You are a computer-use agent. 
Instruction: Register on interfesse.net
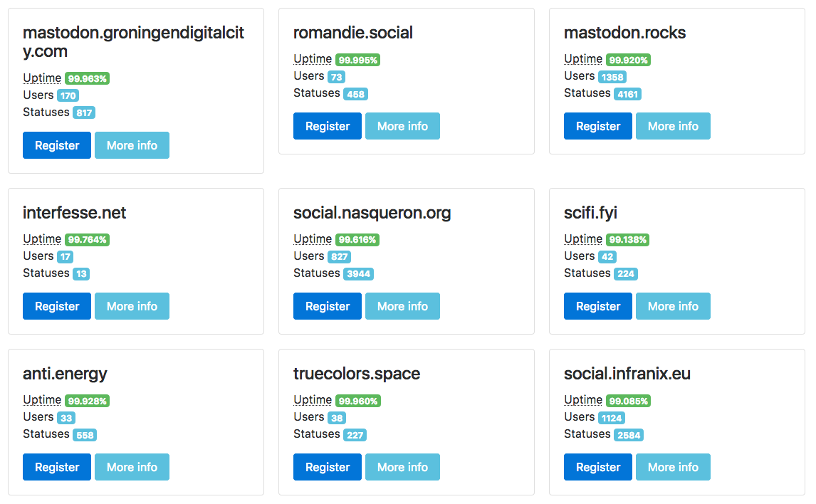point(57,306)
